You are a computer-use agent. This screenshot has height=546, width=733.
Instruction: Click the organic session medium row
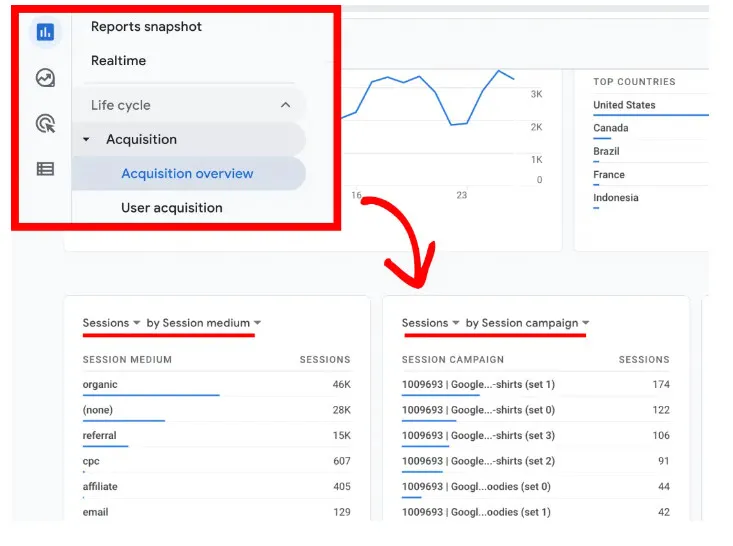100,384
